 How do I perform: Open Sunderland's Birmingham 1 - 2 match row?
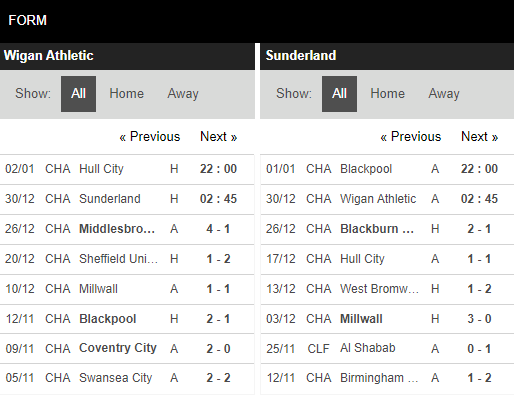tap(387, 378)
